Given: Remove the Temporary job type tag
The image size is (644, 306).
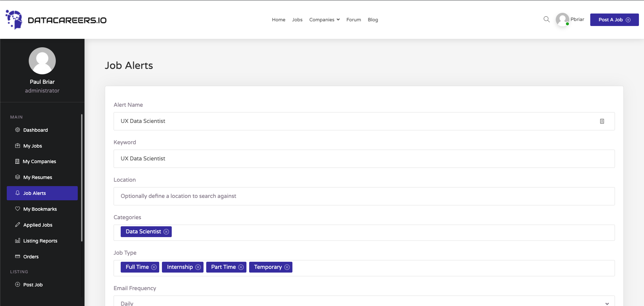Looking at the screenshot, I should coord(287,267).
